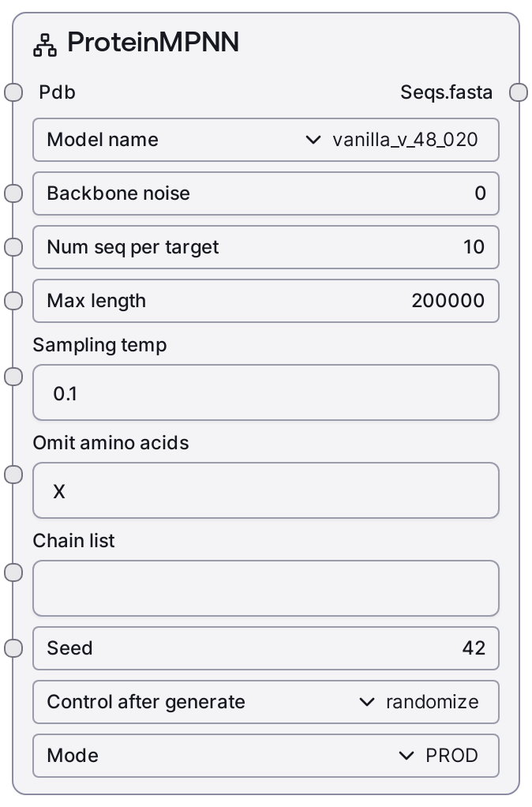Click the Pdb input connector dot

[x=13, y=92]
